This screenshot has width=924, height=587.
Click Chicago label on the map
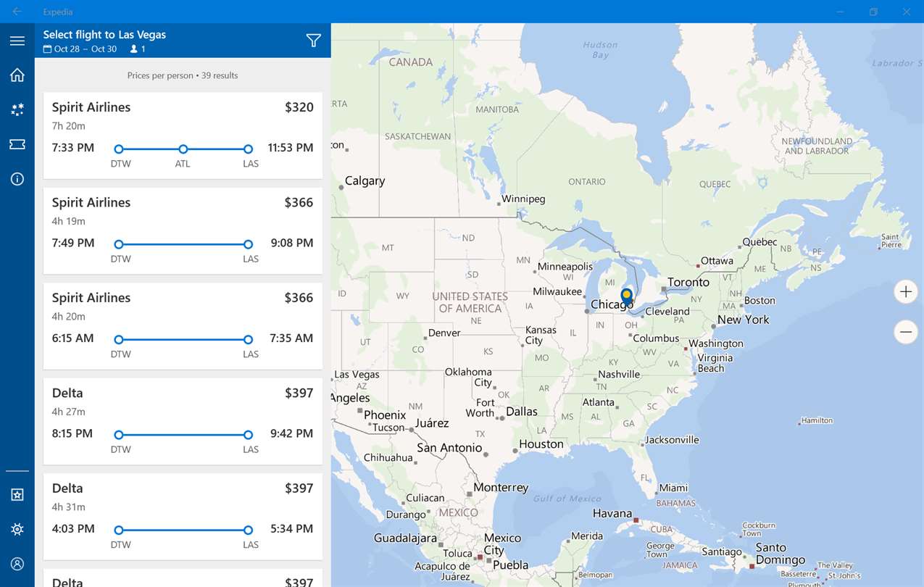(612, 305)
